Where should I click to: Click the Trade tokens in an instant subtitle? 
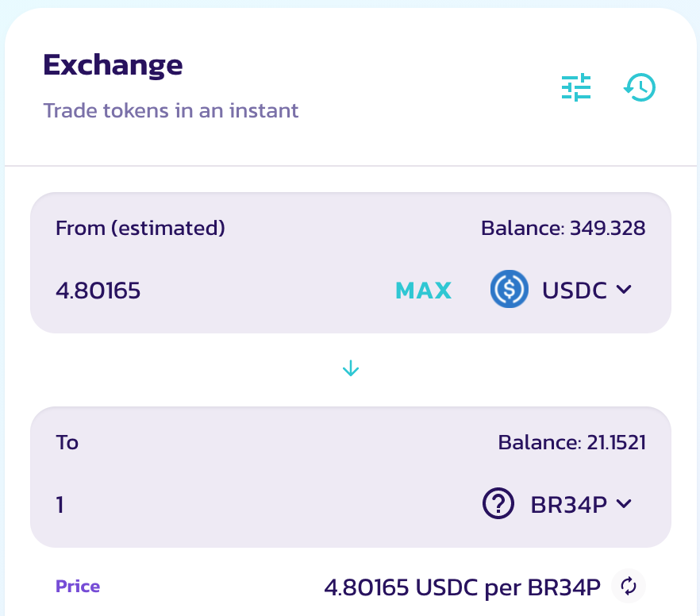(171, 110)
